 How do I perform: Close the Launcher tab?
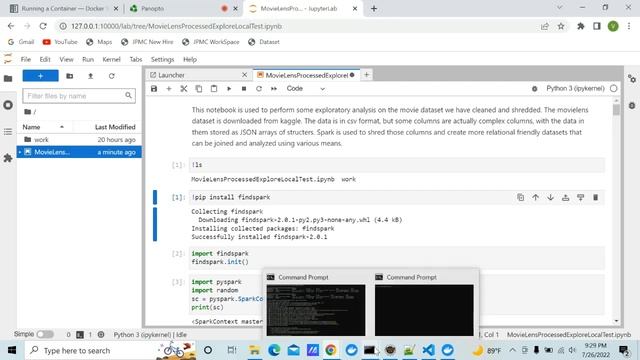(244, 75)
